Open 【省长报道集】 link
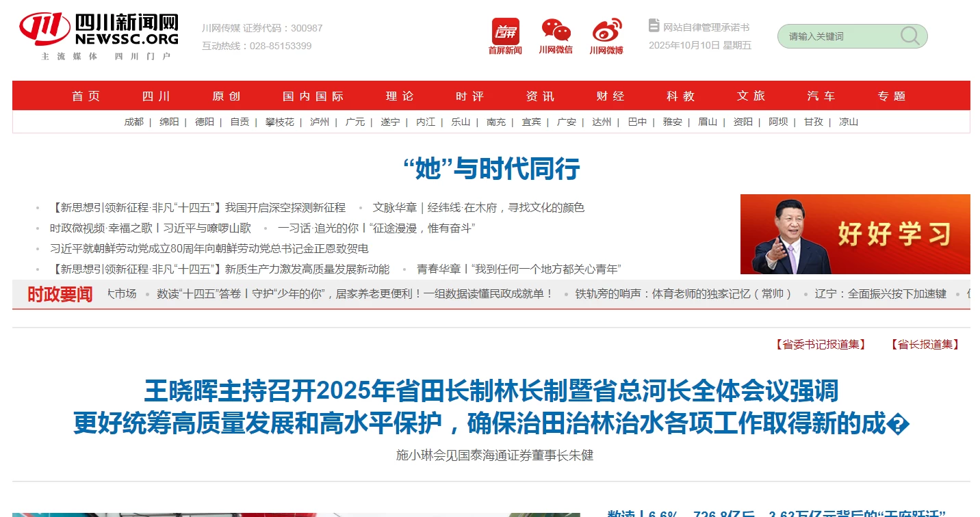 (925, 345)
